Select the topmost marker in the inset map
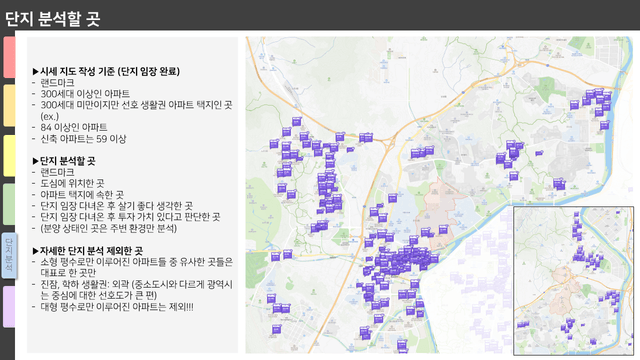 click(x=576, y=214)
